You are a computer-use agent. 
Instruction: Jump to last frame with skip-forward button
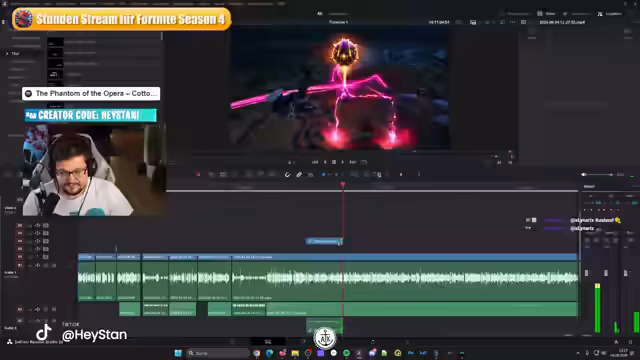coord(353,162)
